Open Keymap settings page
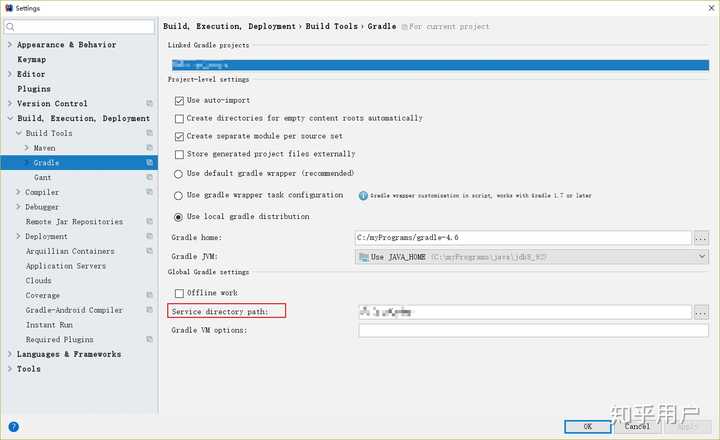Viewport: 720px width, 440px height. coord(32,59)
